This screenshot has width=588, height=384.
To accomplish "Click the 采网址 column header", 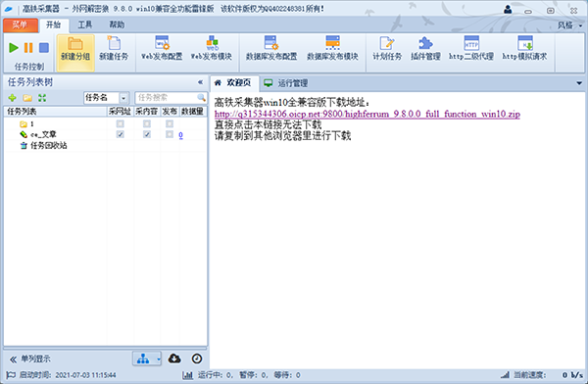I will pos(120,112).
